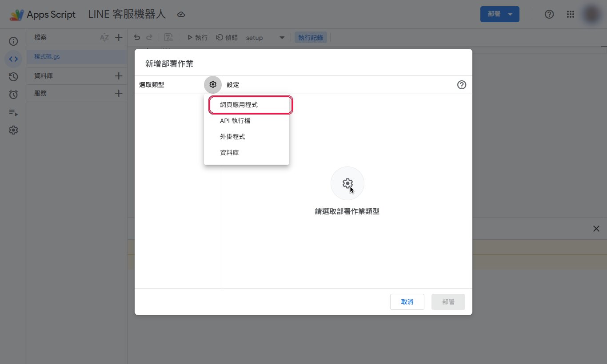
Task: Open the Google apps grid
Action: click(571, 14)
